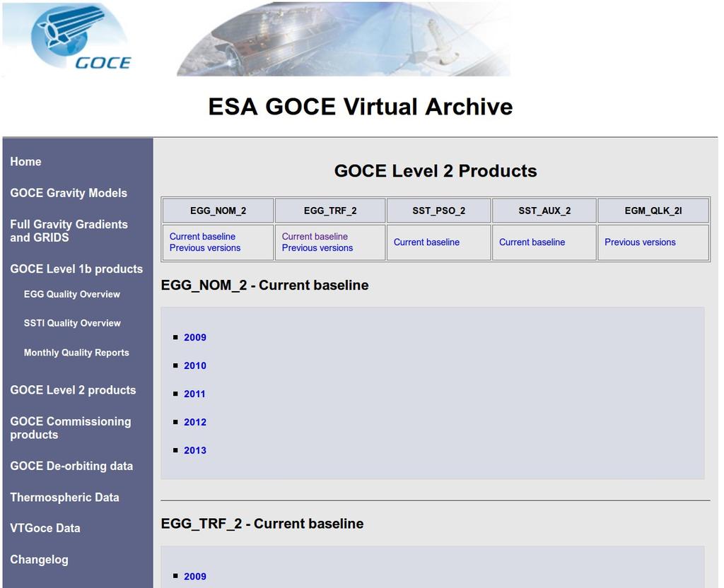Open 2013 under EGG_NOM_2 baseline
The image size is (724, 588).
(195, 450)
